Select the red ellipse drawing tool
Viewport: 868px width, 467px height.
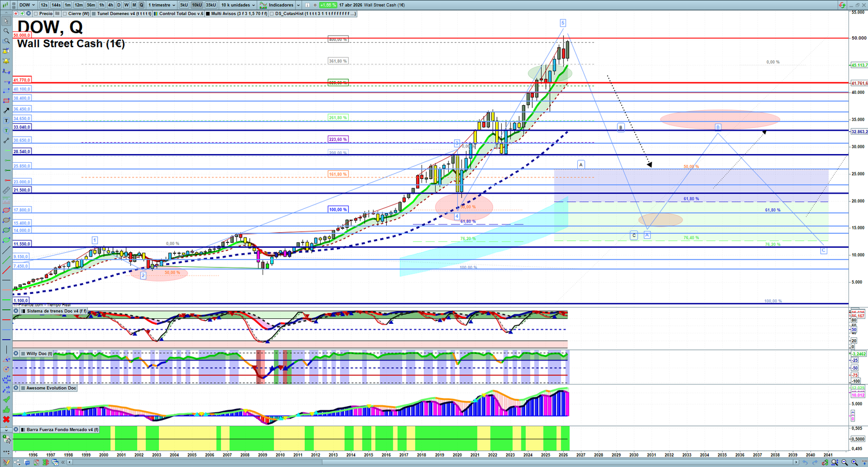click(6, 210)
